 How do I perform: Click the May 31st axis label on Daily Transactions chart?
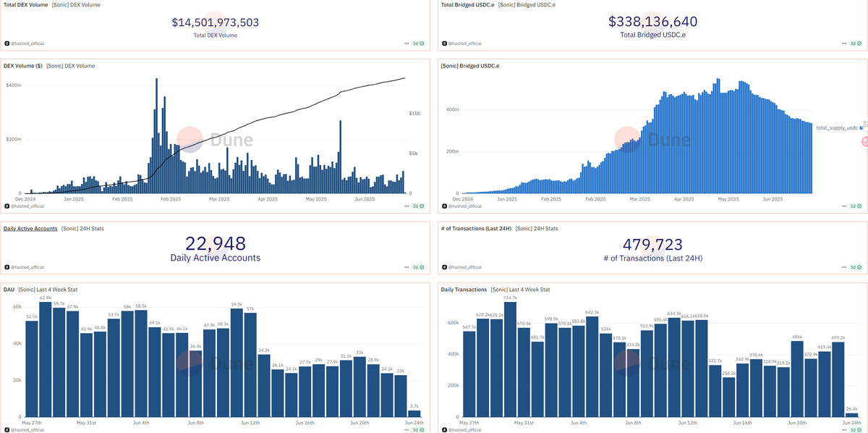[523, 422]
